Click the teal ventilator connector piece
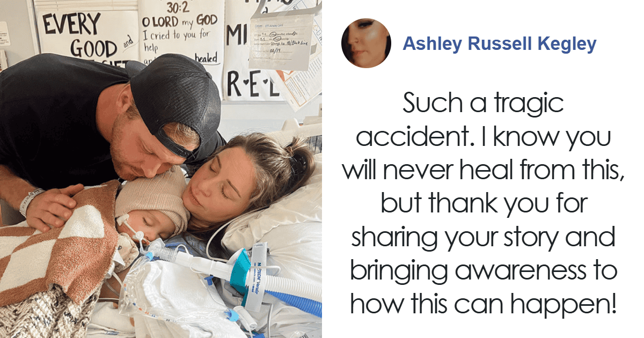The height and width of the screenshot is (338, 644). (x=241, y=266)
